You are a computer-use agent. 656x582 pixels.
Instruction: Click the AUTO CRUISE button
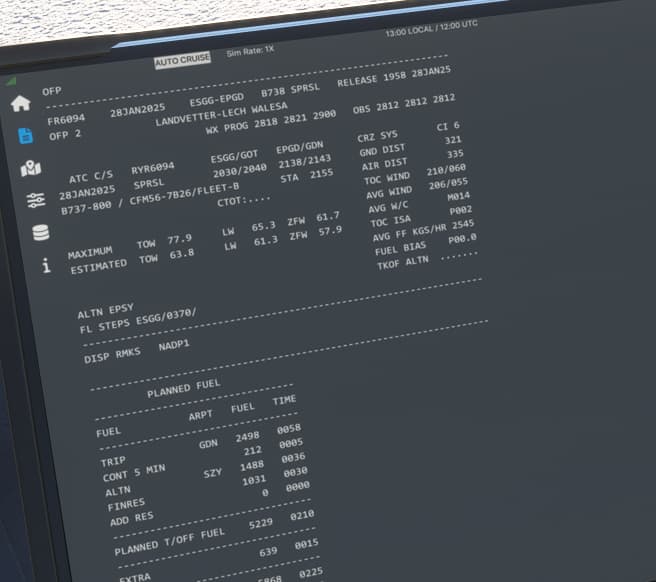(x=182, y=61)
